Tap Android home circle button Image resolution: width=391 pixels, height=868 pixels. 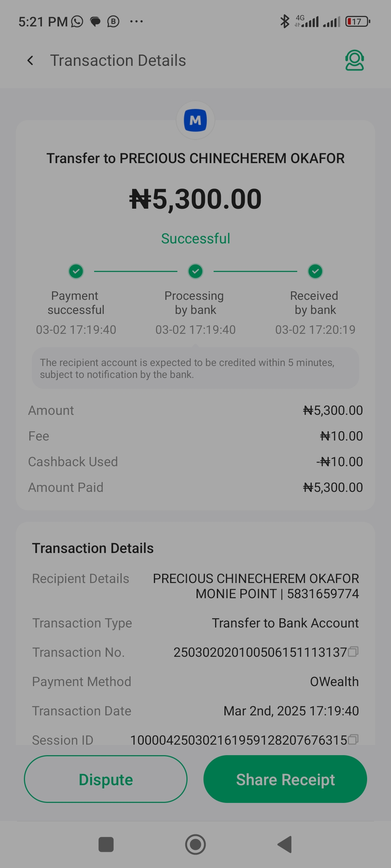(195, 844)
